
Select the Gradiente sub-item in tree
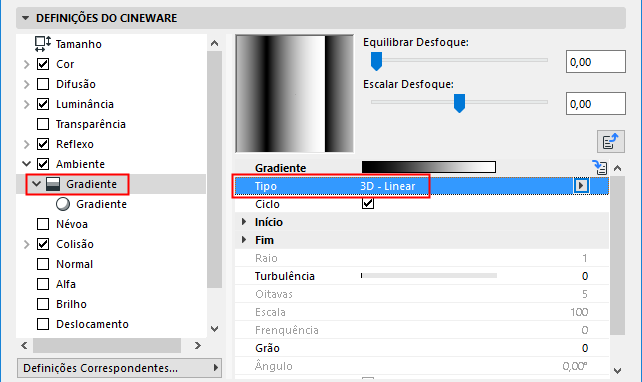click(101, 204)
